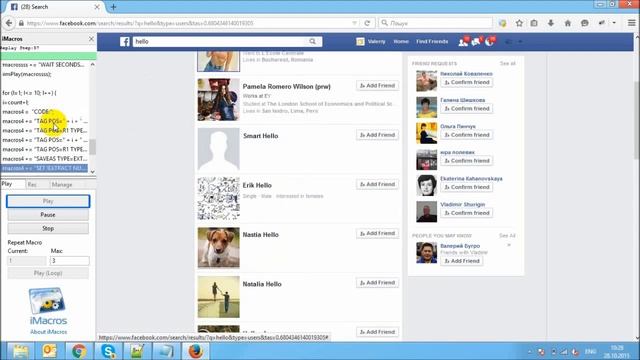The image size is (640, 360).
Task: Click the Max repeat count field
Action: 69,260
